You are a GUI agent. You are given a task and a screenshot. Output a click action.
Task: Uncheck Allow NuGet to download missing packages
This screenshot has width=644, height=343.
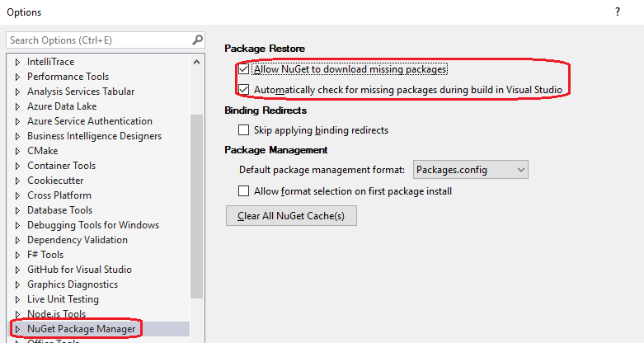[243, 69]
